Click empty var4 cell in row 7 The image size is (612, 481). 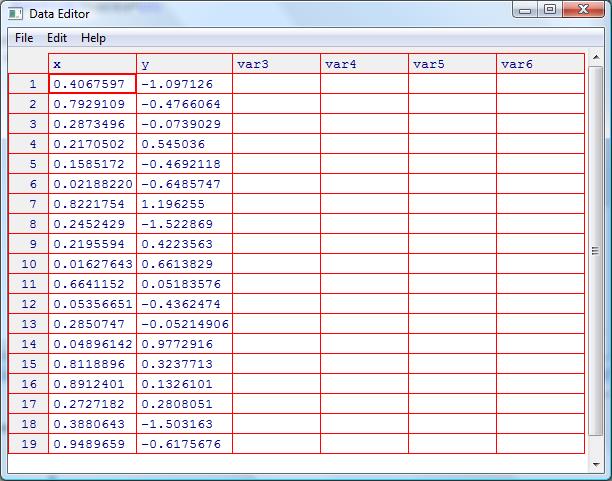click(x=365, y=204)
